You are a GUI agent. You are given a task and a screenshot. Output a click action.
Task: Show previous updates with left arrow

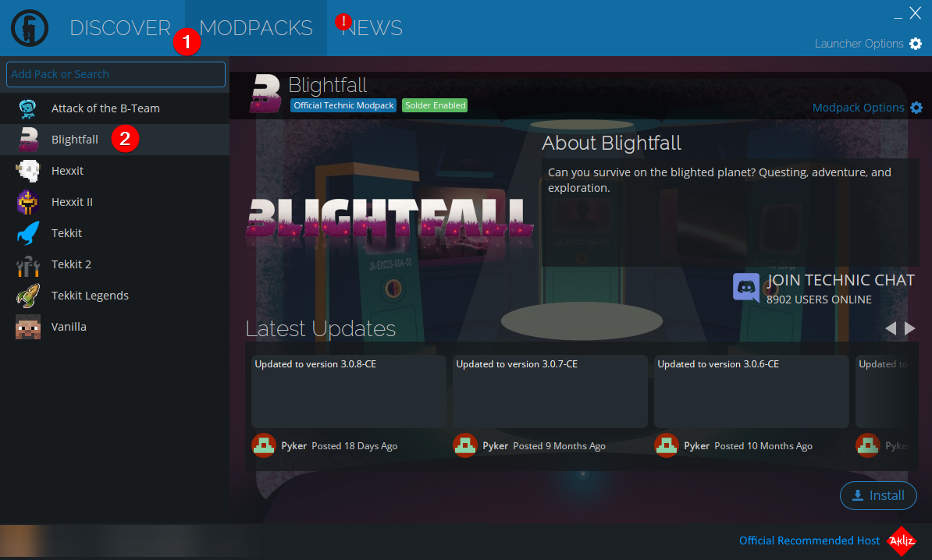[x=891, y=328]
